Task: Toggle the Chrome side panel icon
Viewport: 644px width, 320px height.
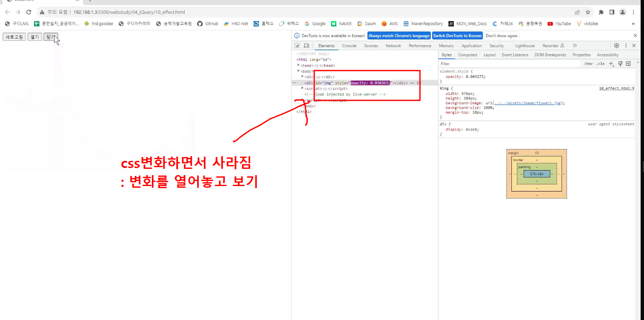Action: coord(612,12)
